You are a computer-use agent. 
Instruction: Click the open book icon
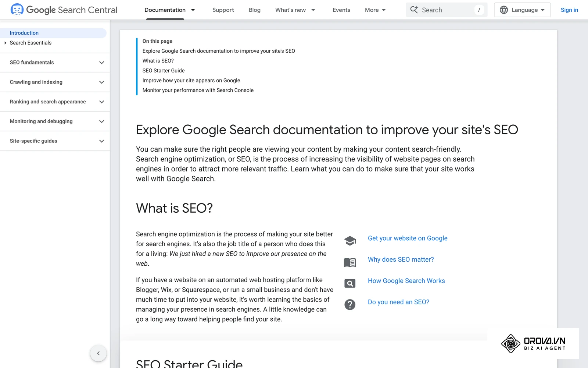[x=350, y=262]
